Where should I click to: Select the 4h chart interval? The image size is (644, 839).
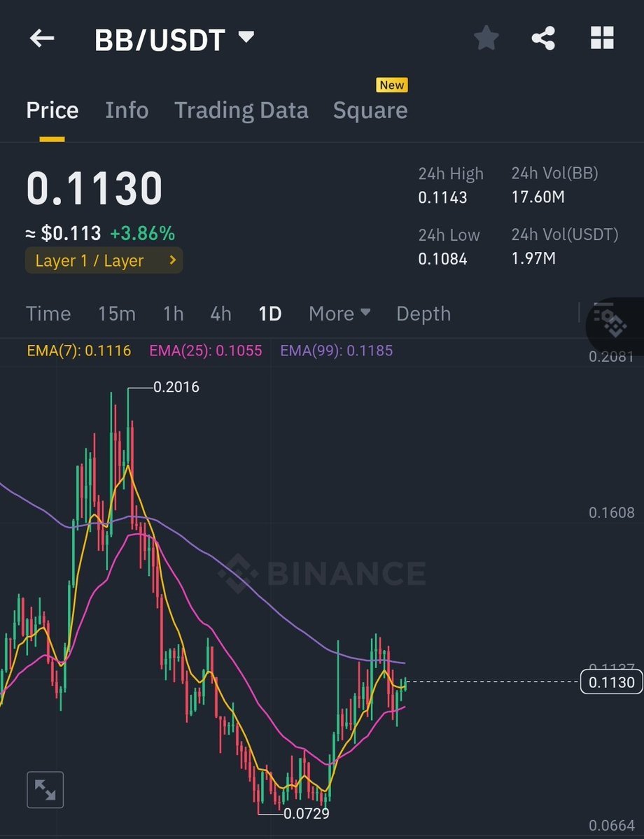220,313
